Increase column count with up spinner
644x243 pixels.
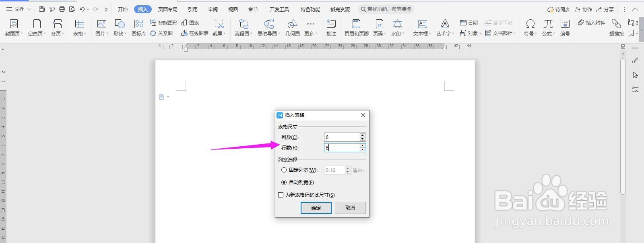click(363, 135)
